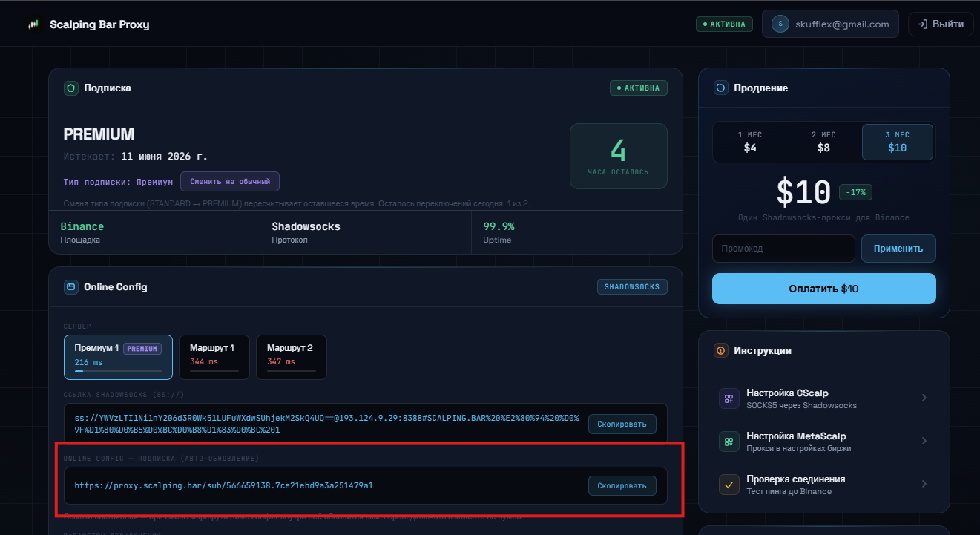This screenshot has width=980, height=535.
Task: Click the Binance Площадка cell
Action: point(154,232)
